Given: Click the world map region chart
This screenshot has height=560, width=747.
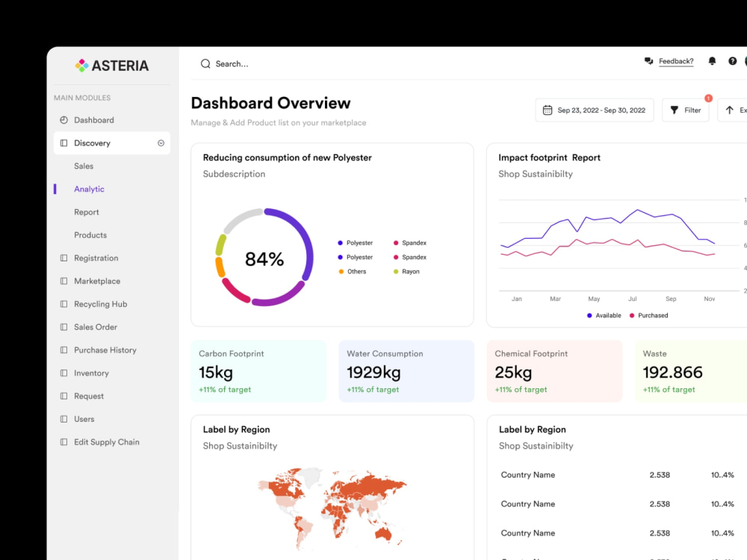Looking at the screenshot, I should point(332,508).
